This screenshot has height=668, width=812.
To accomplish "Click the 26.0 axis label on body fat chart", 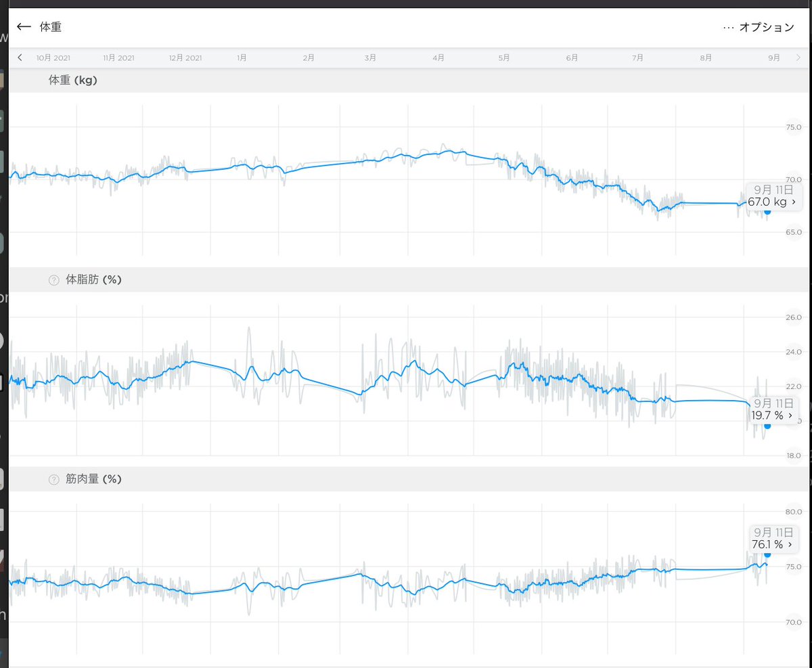I will tap(793, 317).
